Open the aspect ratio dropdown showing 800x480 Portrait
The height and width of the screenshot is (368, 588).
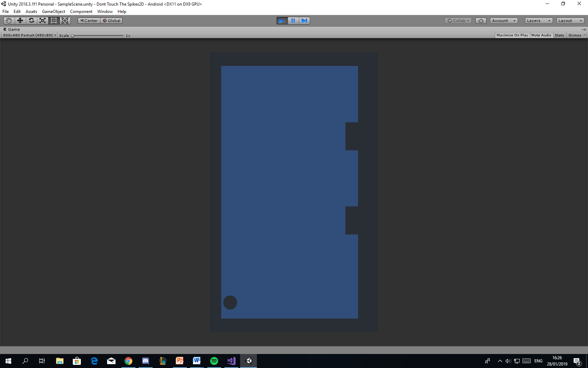29,35
